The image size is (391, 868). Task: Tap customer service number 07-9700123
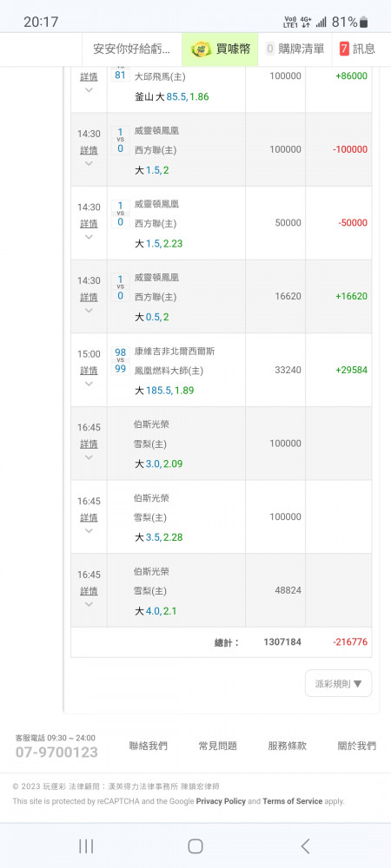pos(56,753)
